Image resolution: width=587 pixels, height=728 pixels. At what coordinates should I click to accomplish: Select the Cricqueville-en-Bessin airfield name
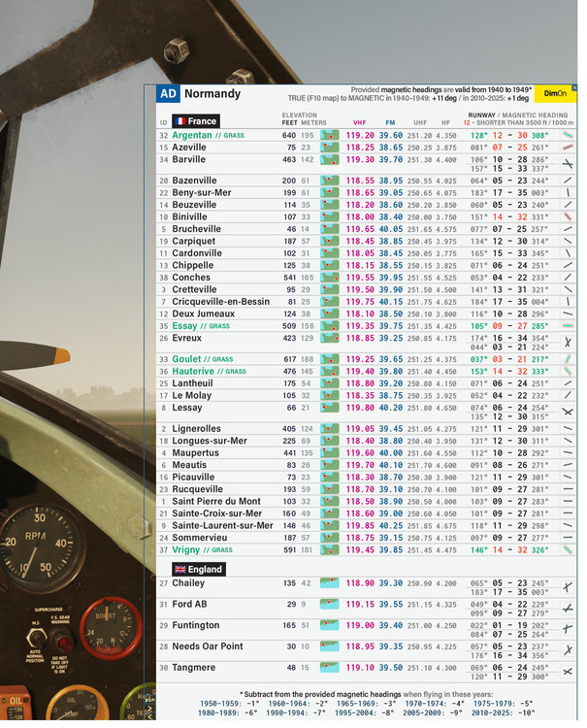[221, 302]
